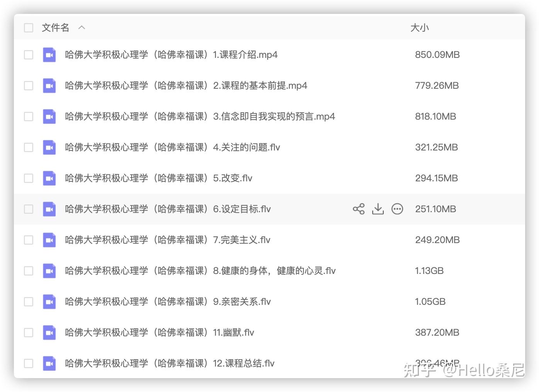Click the video icon for 1.课程介绍.mp4

(x=49, y=55)
